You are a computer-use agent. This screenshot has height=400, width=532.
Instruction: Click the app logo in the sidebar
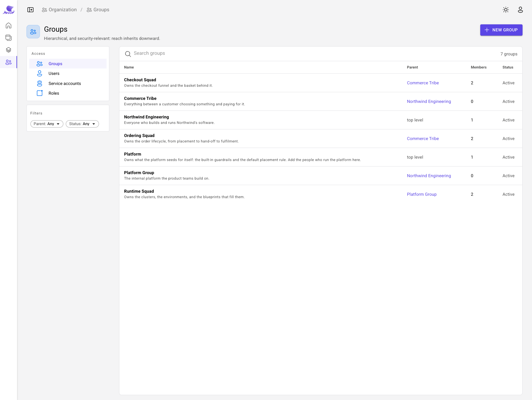pyautogui.click(x=9, y=10)
